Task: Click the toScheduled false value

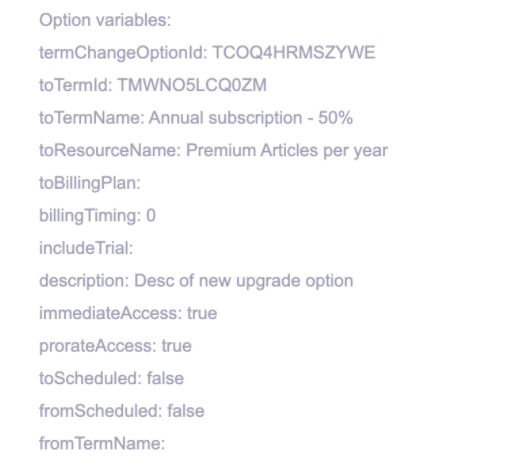Action: (x=165, y=378)
